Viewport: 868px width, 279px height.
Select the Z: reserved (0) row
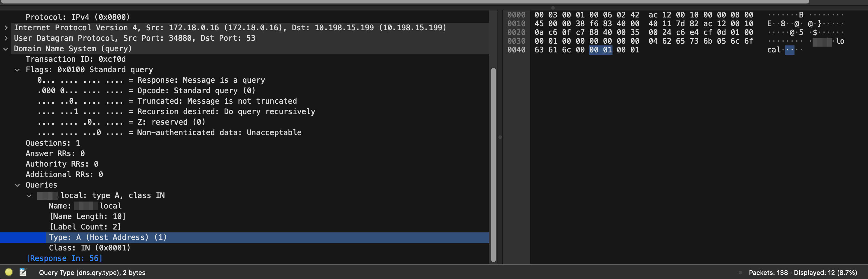pyautogui.click(x=244, y=122)
